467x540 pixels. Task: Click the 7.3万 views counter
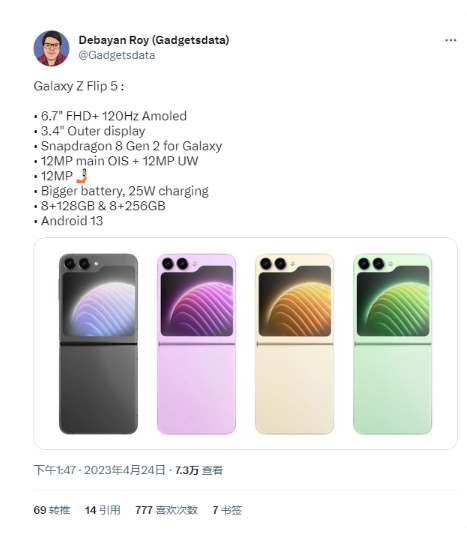(x=199, y=470)
